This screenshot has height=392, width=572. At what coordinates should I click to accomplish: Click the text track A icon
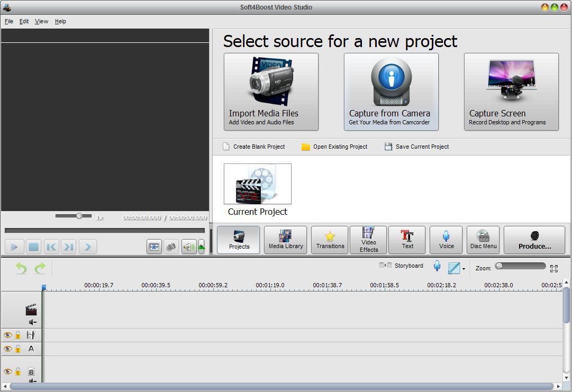(x=31, y=349)
